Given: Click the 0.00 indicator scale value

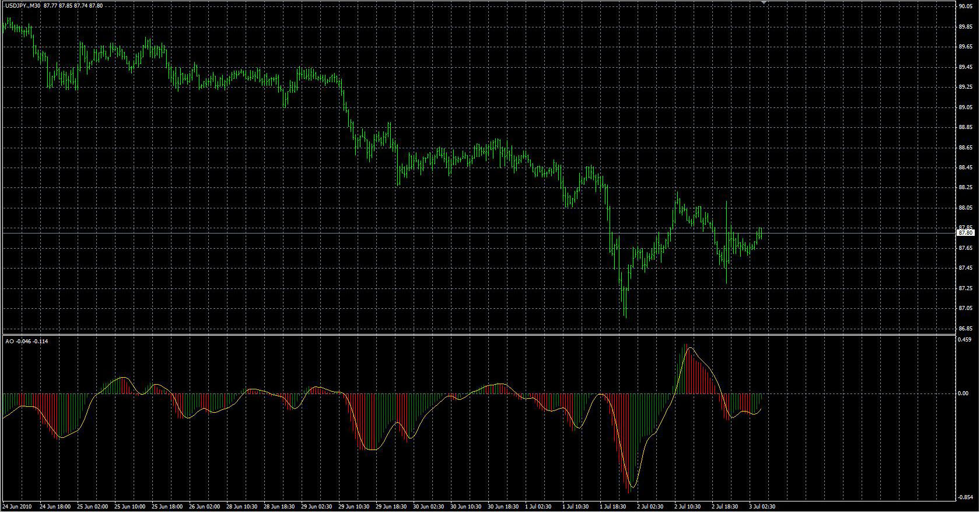Looking at the screenshot, I should tap(964, 393).
